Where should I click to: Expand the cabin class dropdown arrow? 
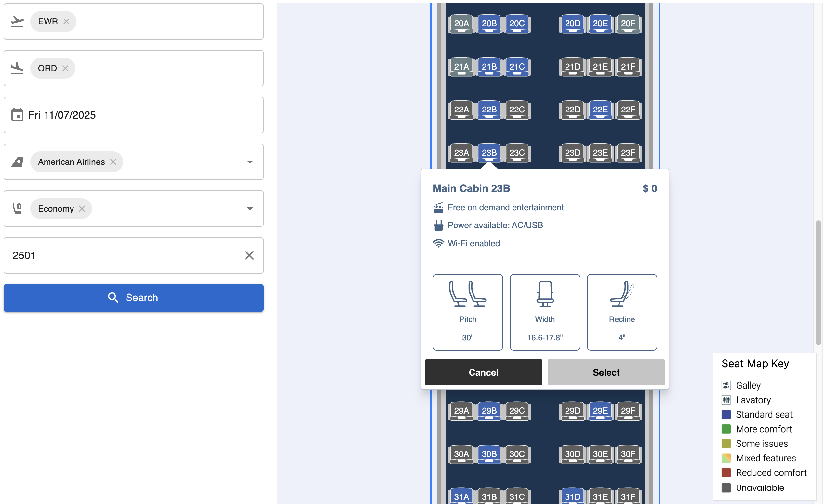click(250, 209)
